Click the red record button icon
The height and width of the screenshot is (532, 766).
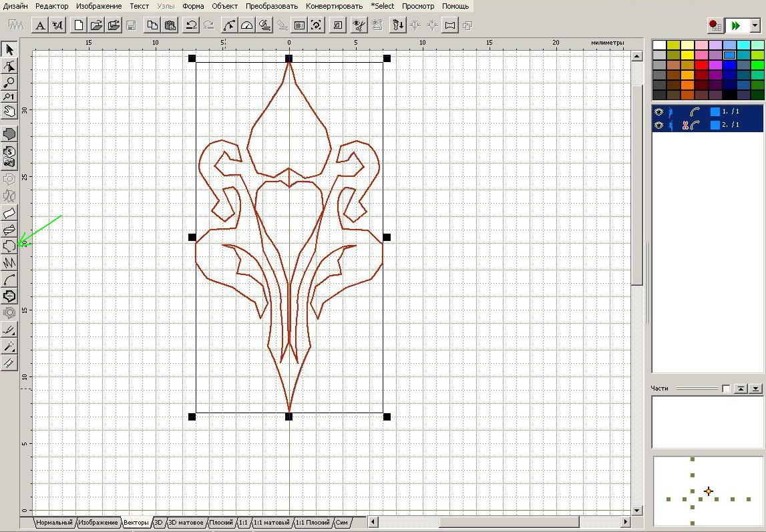[x=715, y=25]
